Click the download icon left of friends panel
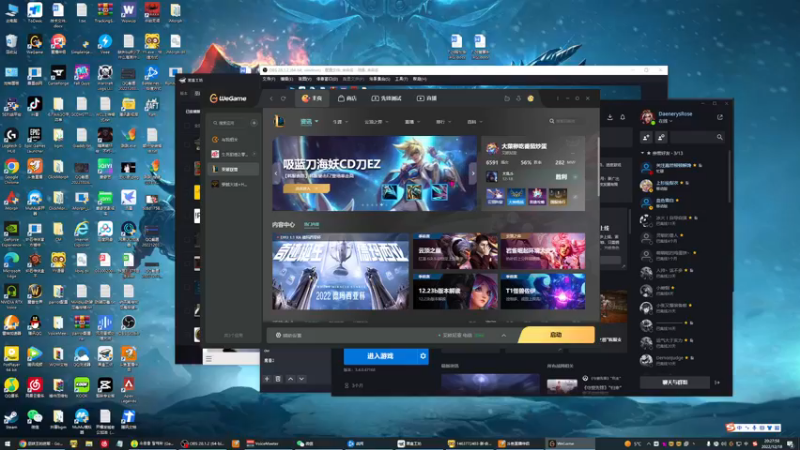This screenshot has width=800, height=450. (x=610, y=117)
